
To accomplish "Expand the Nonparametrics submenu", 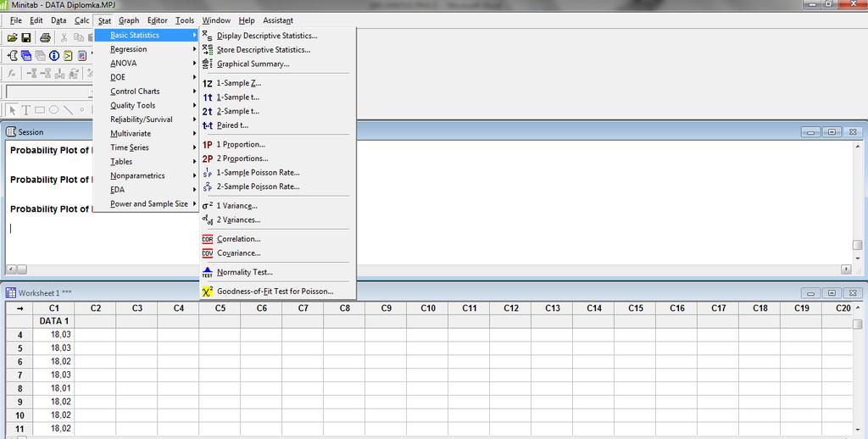I will pos(146,175).
